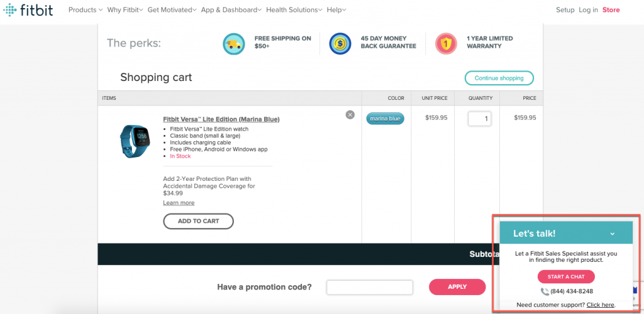Open the Health Solutions menu
The width and height of the screenshot is (644, 314).
point(294,10)
